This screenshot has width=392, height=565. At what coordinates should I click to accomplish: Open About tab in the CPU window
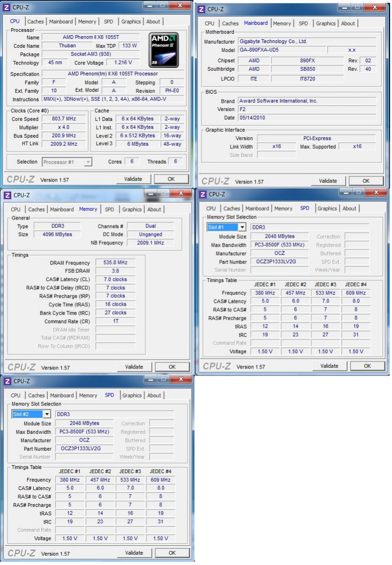[x=153, y=22]
